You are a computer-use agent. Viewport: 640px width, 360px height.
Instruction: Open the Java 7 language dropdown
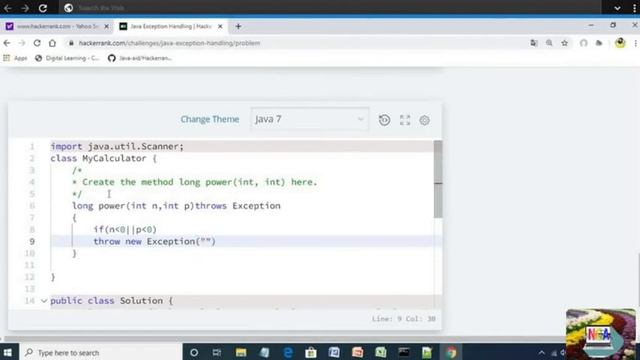point(310,119)
